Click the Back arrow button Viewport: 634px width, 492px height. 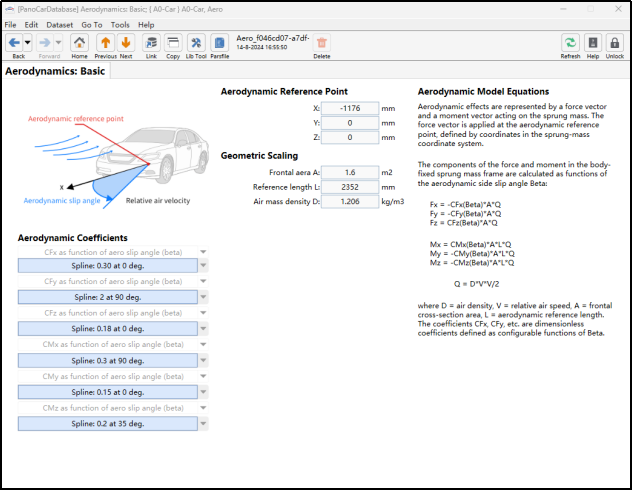pos(15,42)
